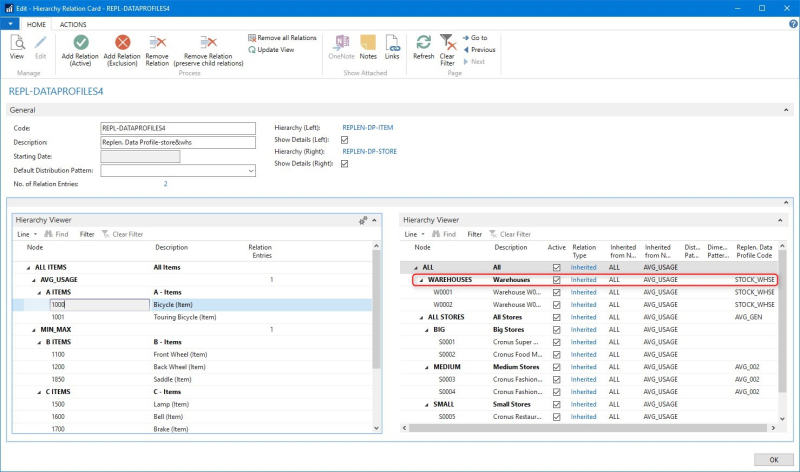Uncheck Active checkbox for WAREHOUSES row
Screen dimensions: 800x472
click(x=557, y=280)
